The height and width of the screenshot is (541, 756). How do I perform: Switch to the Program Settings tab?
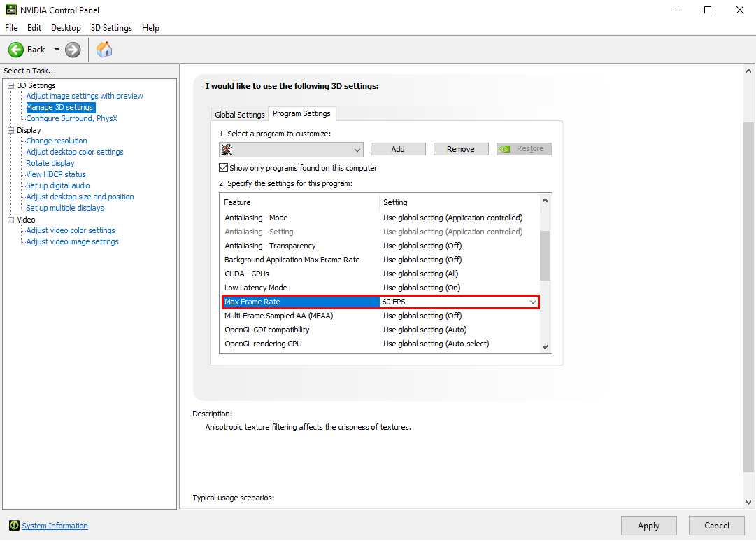click(302, 113)
